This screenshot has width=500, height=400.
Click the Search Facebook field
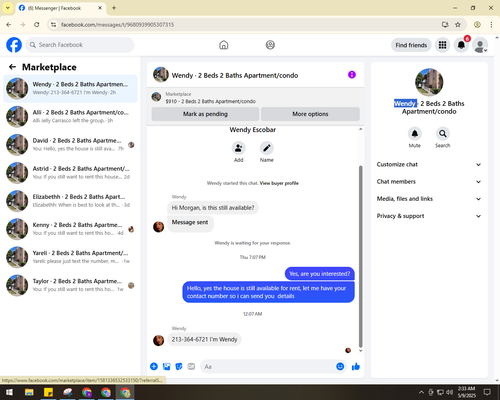80,45
